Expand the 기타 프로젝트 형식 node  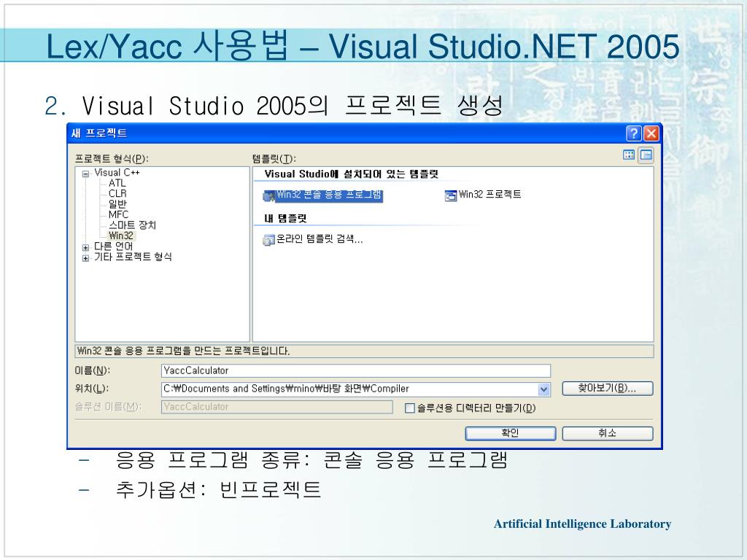point(86,258)
